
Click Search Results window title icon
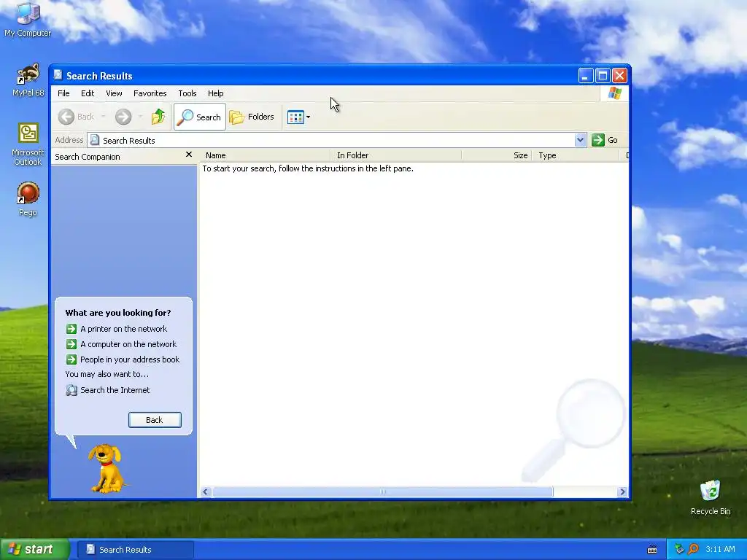tap(58, 75)
